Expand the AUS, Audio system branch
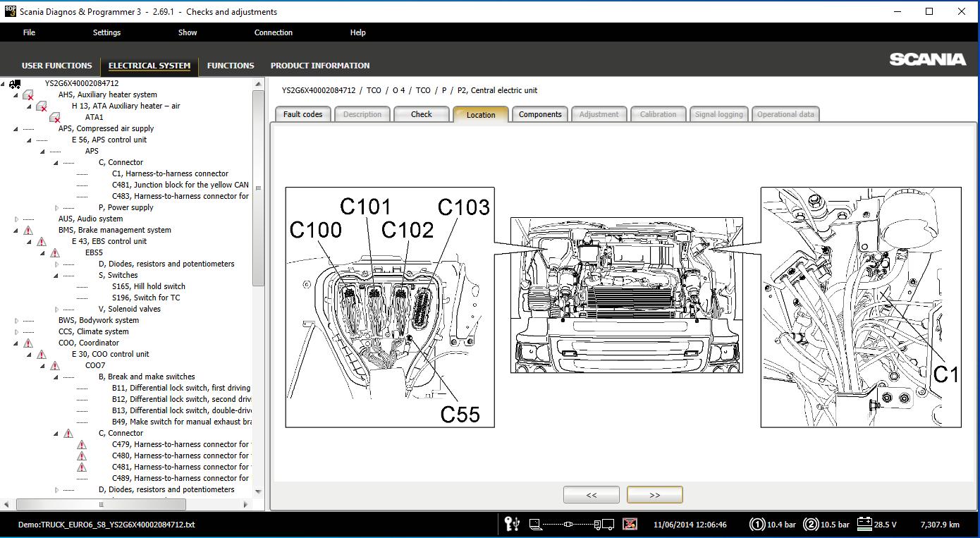 pyautogui.click(x=17, y=218)
